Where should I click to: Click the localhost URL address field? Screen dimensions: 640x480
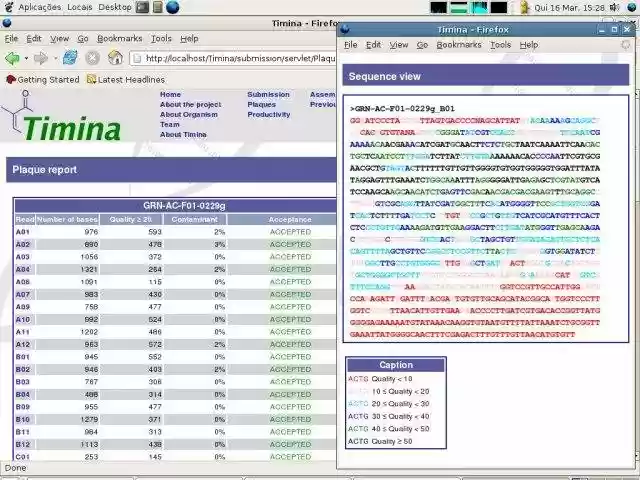coord(233,58)
